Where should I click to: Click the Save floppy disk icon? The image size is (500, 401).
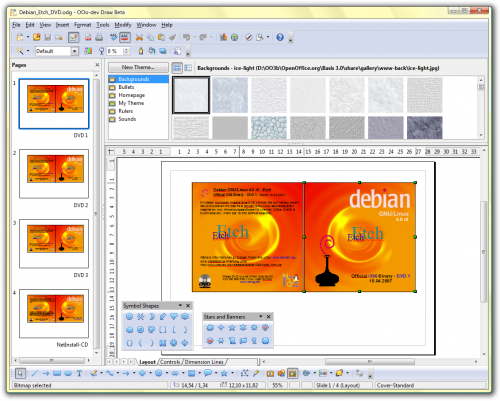[x=48, y=37]
